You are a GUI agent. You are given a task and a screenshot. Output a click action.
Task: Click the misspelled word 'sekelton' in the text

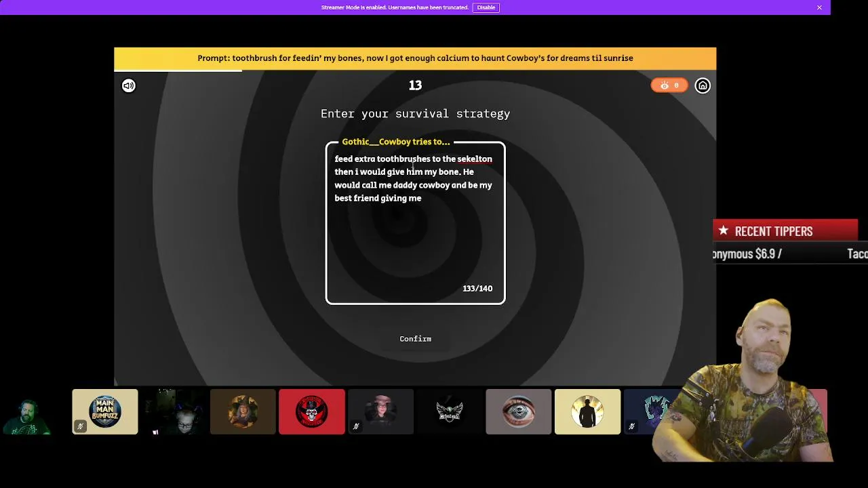point(475,159)
